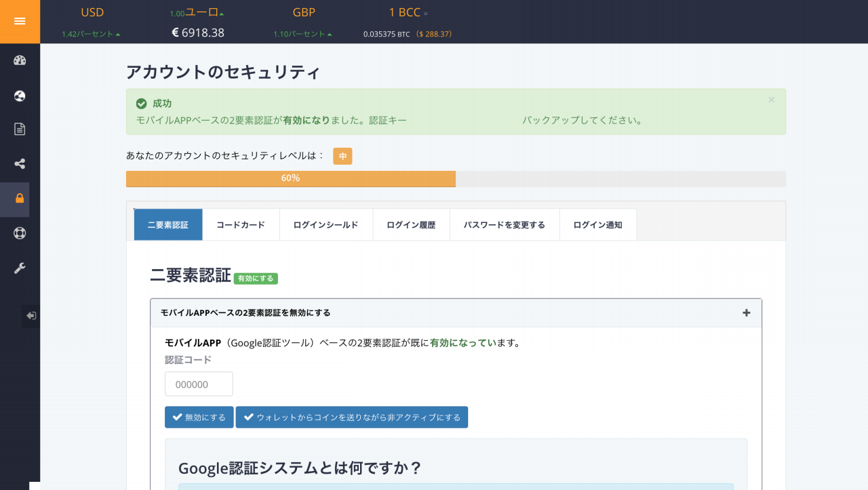Go to パスワードを変更する tab
The width and height of the screenshot is (868, 490).
coord(505,224)
